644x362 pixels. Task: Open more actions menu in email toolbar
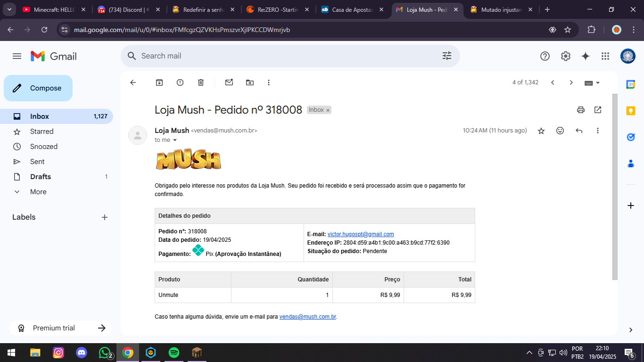tap(269, 82)
